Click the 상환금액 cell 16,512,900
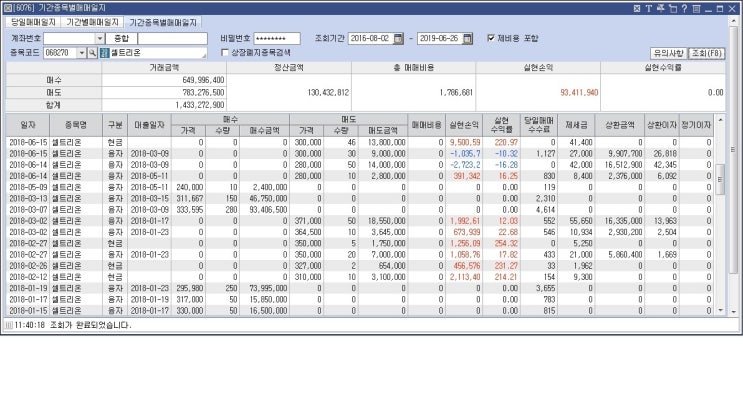 [x=623, y=165]
